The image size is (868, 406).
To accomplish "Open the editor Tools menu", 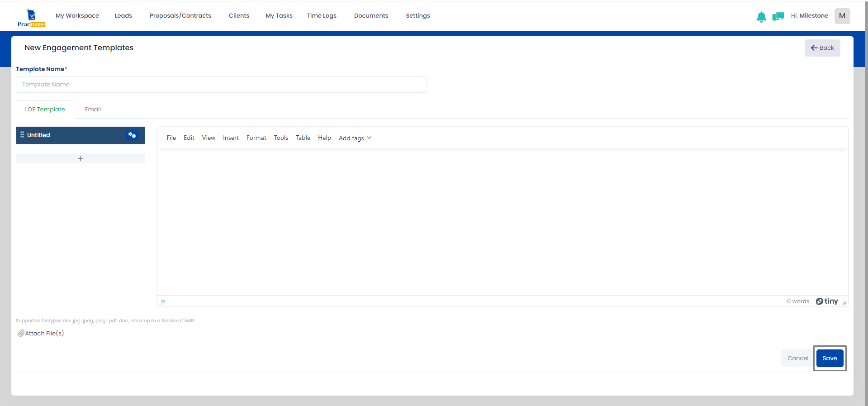I will tap(281, 138).
